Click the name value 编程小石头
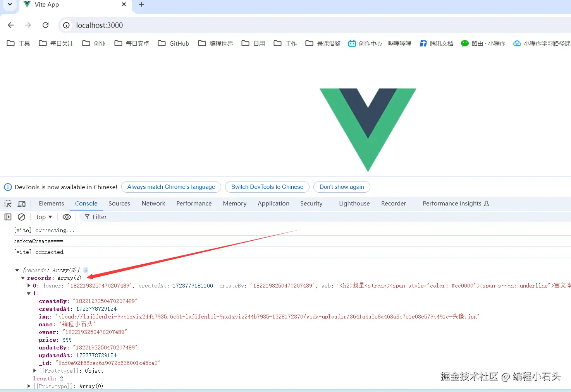 coord(77,324)
